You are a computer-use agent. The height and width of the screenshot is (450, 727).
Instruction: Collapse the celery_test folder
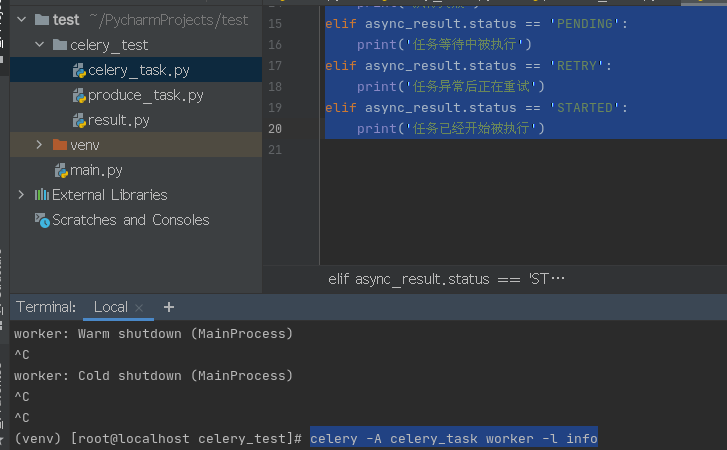tap(39, 45)
